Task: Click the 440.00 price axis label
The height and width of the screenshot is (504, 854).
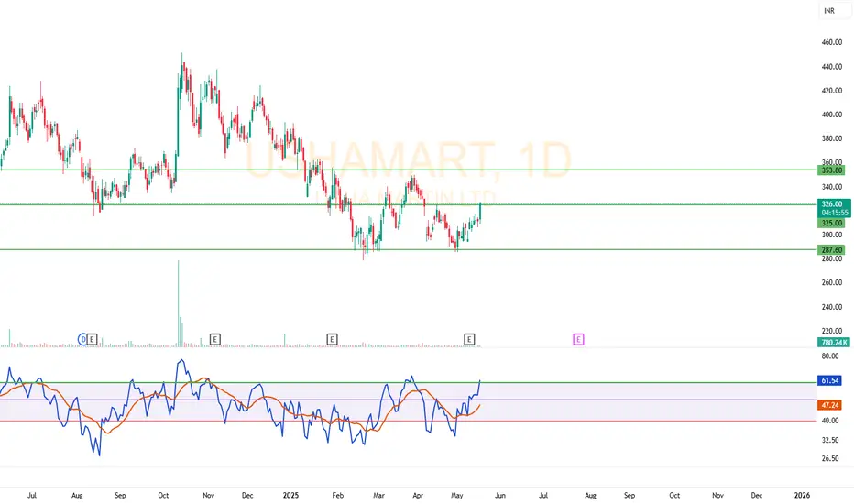Action: click(832, 67)
